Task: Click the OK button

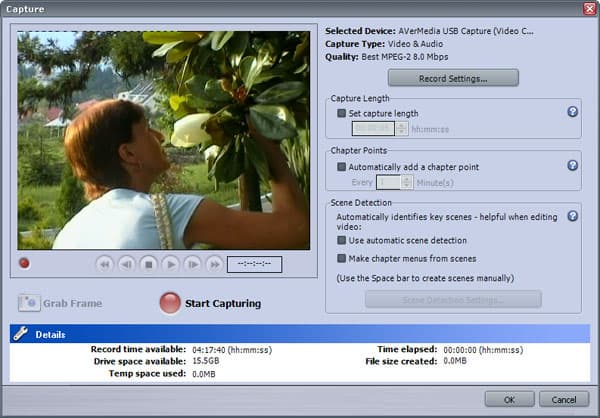Action: [509, 400]
